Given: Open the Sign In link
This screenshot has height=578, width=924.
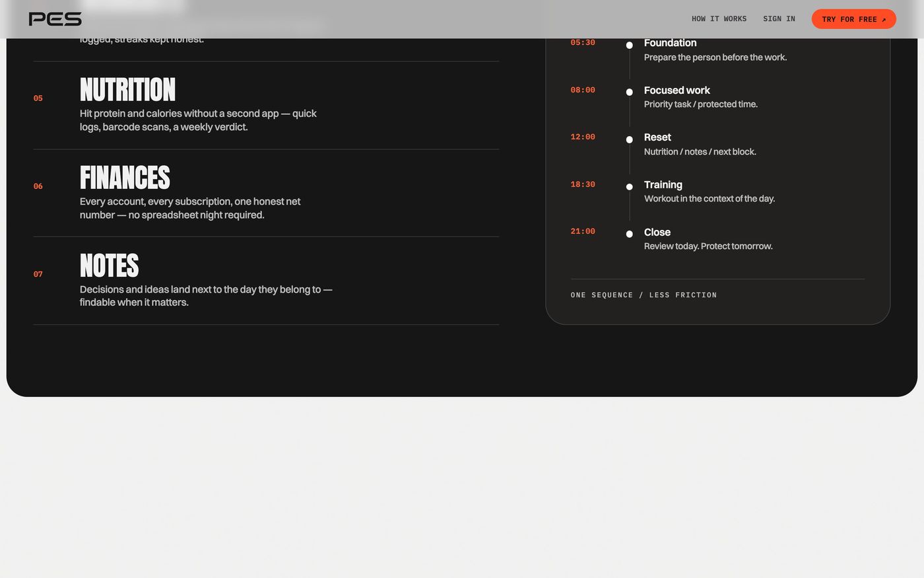Looking at the screenshot, I should coord(779,19).
